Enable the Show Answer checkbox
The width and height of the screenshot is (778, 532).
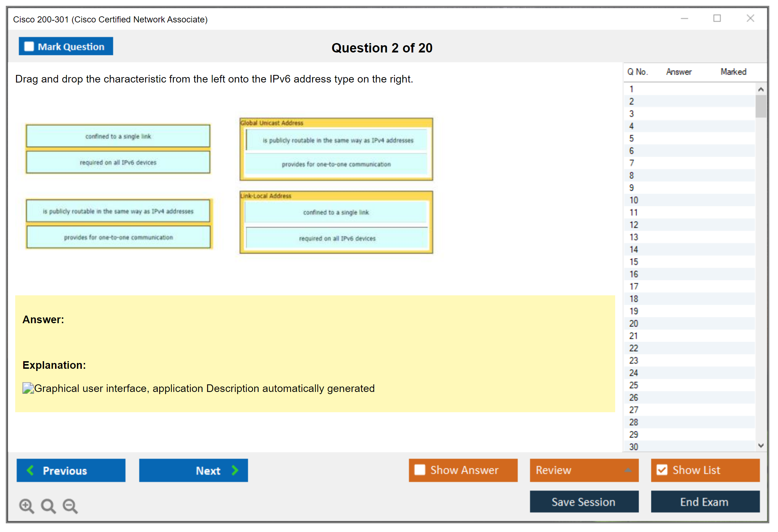click(x=420, y=470)
